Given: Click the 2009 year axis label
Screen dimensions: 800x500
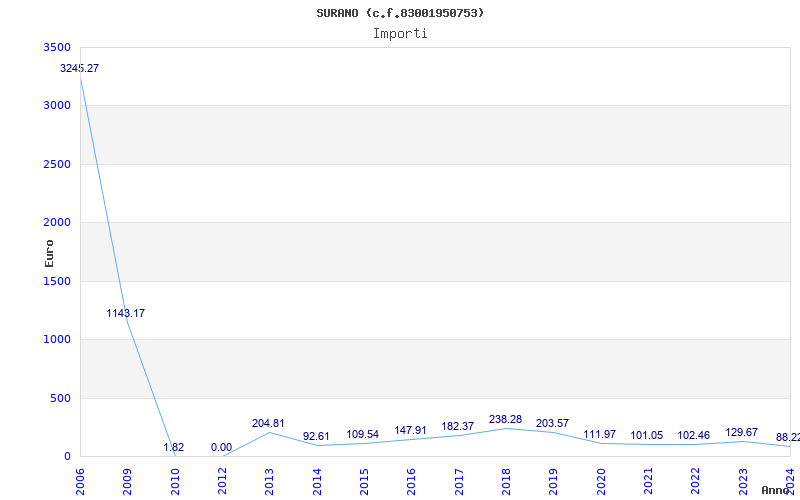Looking at the screenshot, I should tap(128, 482).
